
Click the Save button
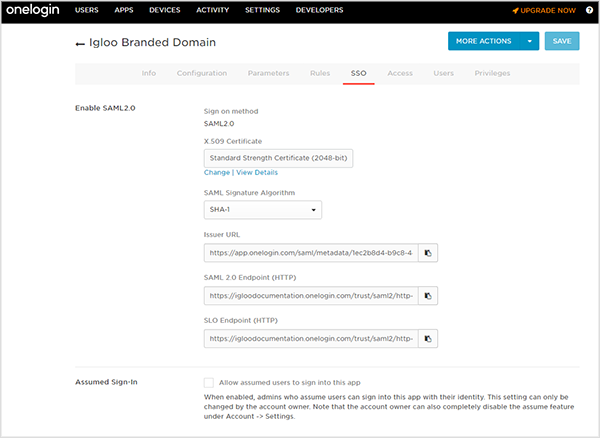coord(562,42)
